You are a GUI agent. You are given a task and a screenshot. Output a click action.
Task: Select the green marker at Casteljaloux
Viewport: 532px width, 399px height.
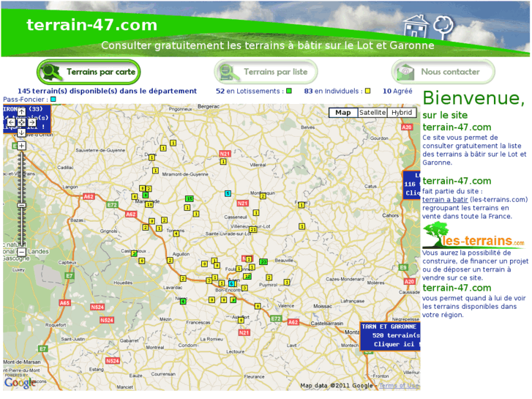coord(134,253)
